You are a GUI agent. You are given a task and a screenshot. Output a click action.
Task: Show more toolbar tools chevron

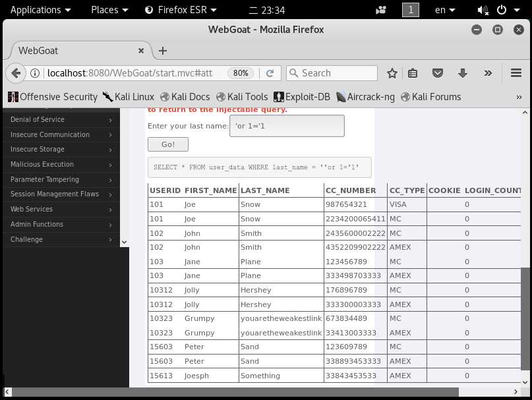coord(488,73)
